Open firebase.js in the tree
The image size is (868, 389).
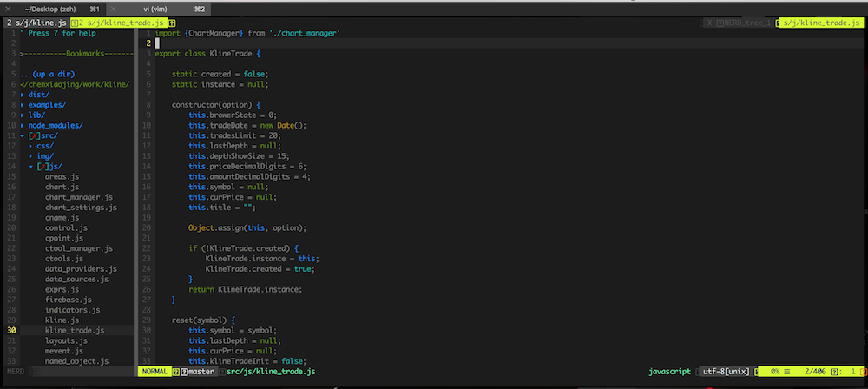point(69,300)
